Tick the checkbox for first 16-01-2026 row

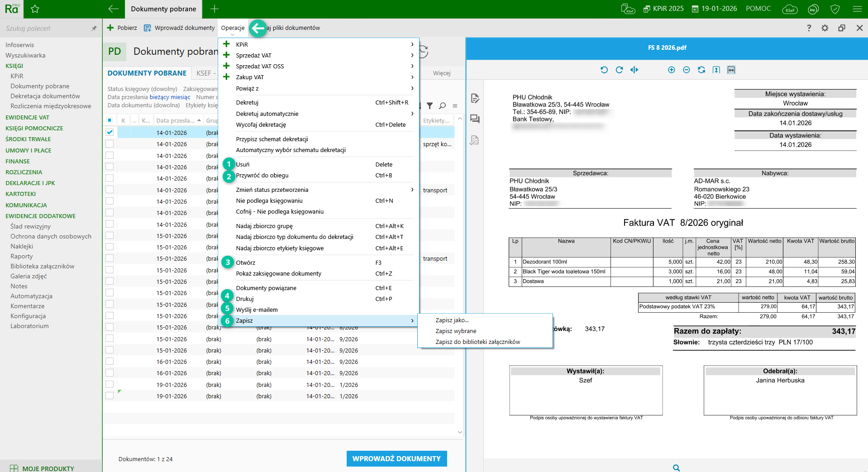(110, 362)
